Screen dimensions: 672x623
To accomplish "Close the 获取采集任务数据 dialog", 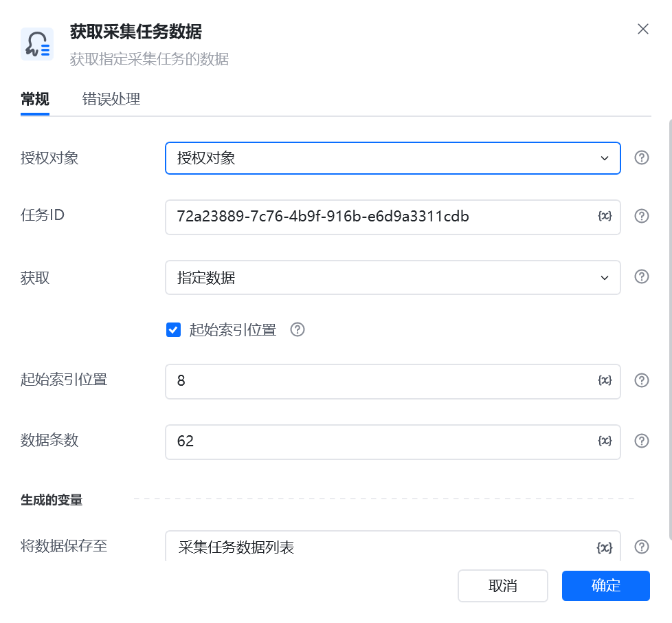I will point(643,29).
